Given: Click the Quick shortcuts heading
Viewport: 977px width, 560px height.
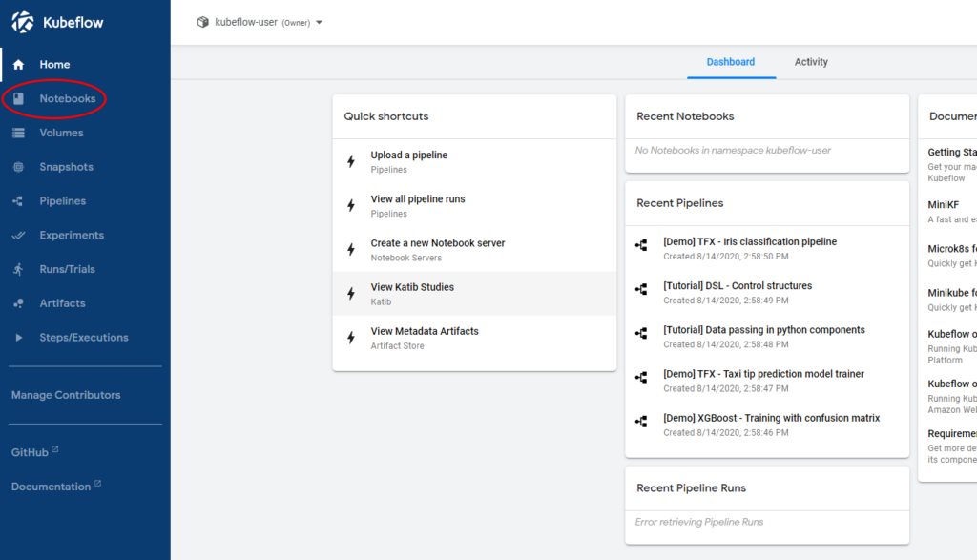Looking at the screenshot, I should click(x=386, y=116).
